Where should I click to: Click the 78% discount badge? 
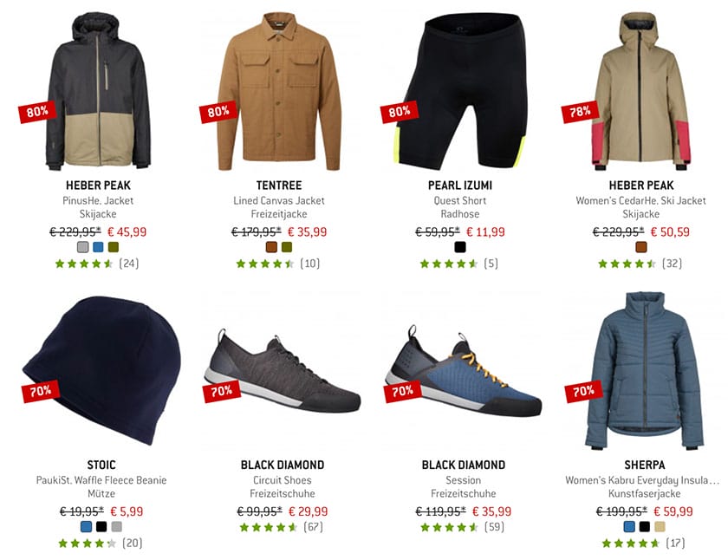click(580, 112)
